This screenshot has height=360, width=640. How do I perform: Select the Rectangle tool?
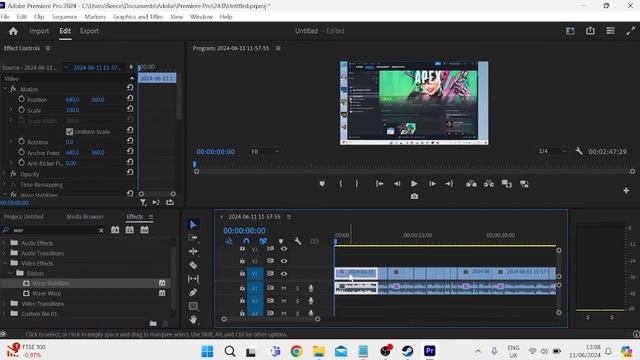coord(193,306)
